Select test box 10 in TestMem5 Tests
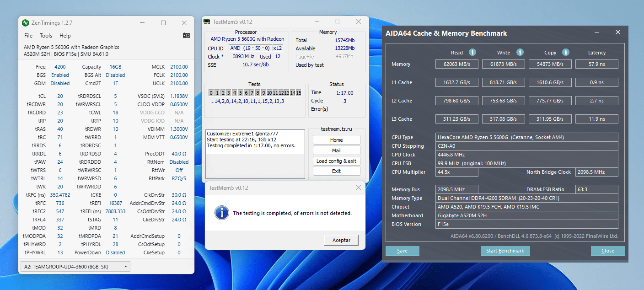This screenshot has width=644, height=290. click(x=269, y=93)
